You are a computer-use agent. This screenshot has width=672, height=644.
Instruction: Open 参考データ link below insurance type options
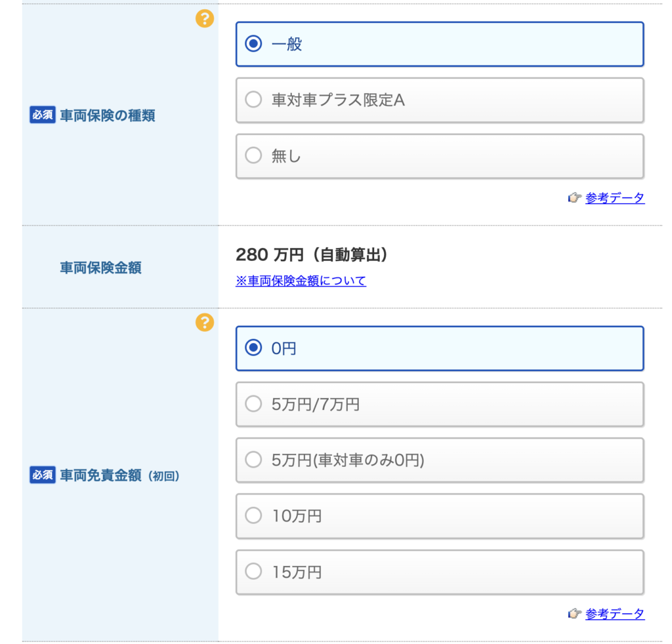tap(615, 198)
